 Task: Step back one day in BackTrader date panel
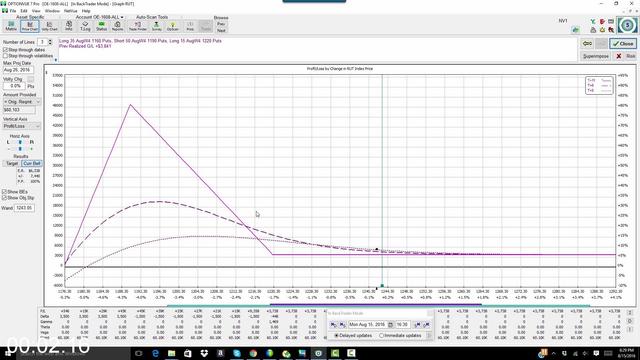[333, 324]
